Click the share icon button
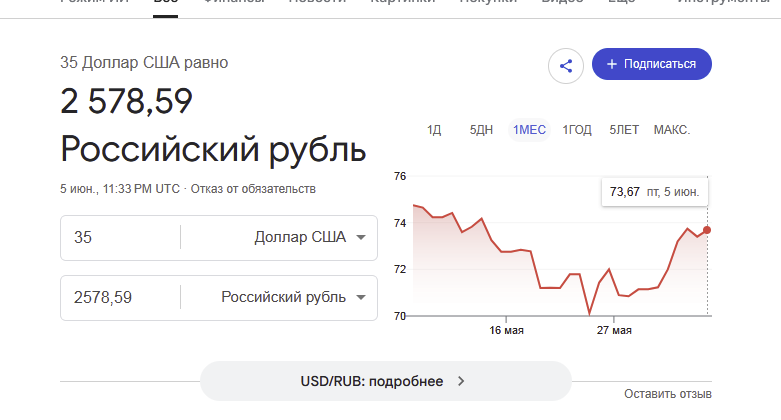 (x=566, y=66)
